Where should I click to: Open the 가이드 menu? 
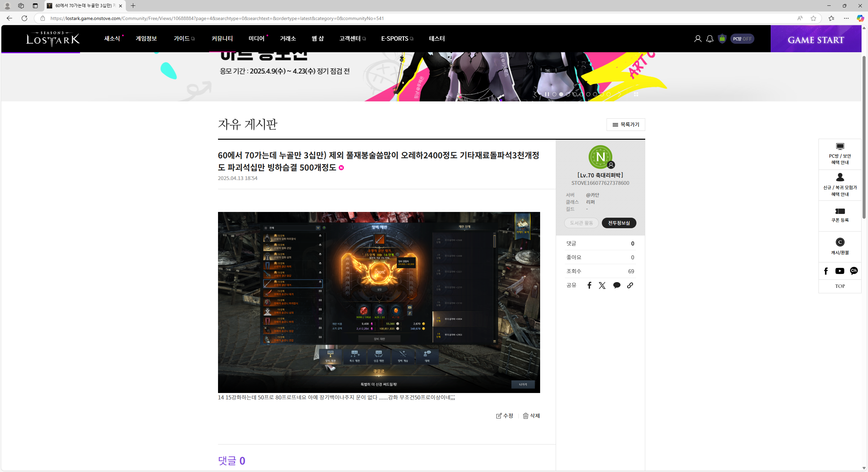coord(184,39)
